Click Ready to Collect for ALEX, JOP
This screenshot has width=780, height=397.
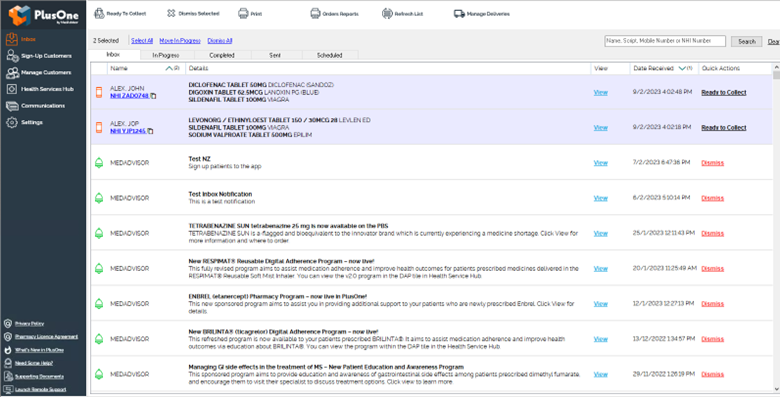click(x=724, y=128)
